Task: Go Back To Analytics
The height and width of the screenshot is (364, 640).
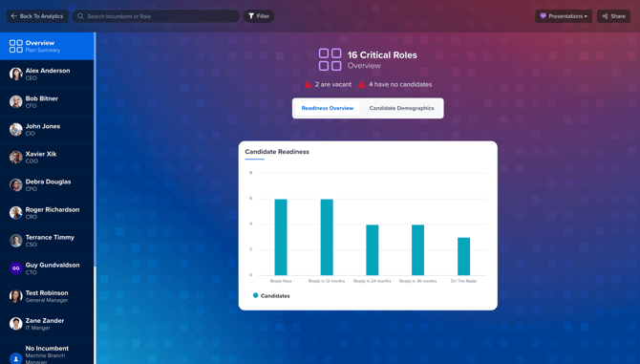Action: coord(37,16)
